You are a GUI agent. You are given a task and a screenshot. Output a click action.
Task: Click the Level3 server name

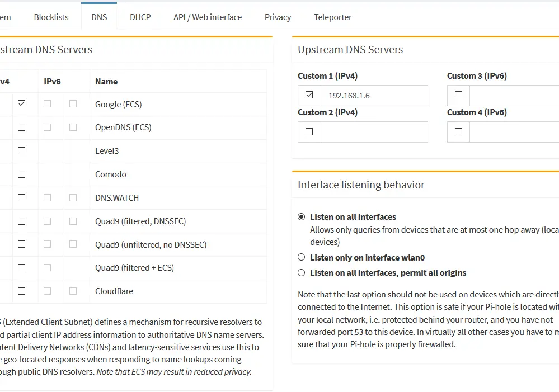coord(106,151)
